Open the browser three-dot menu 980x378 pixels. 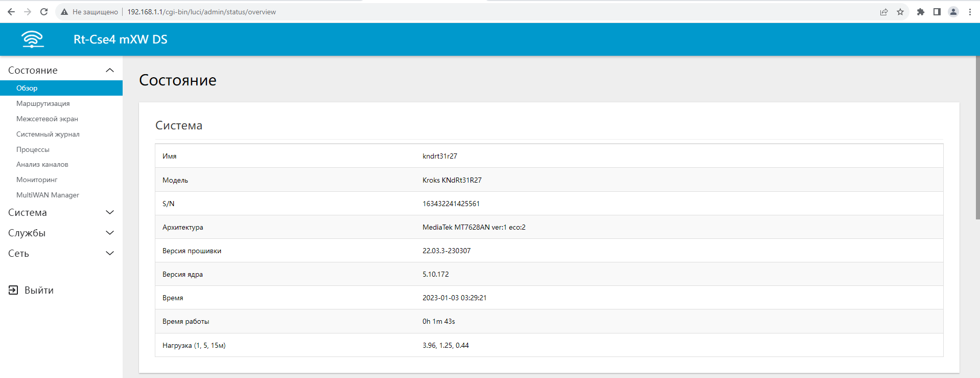click(x=970, y=12)
